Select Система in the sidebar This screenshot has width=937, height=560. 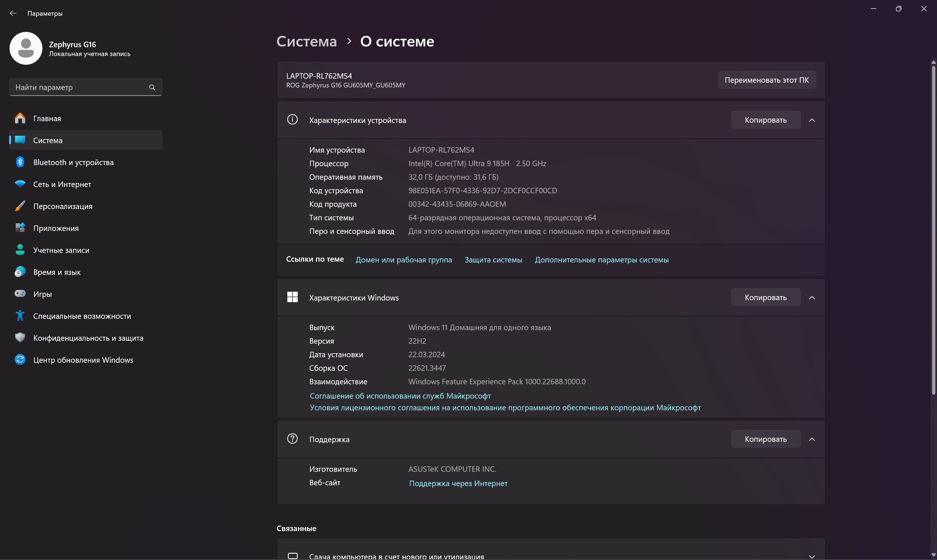point(86,140)
